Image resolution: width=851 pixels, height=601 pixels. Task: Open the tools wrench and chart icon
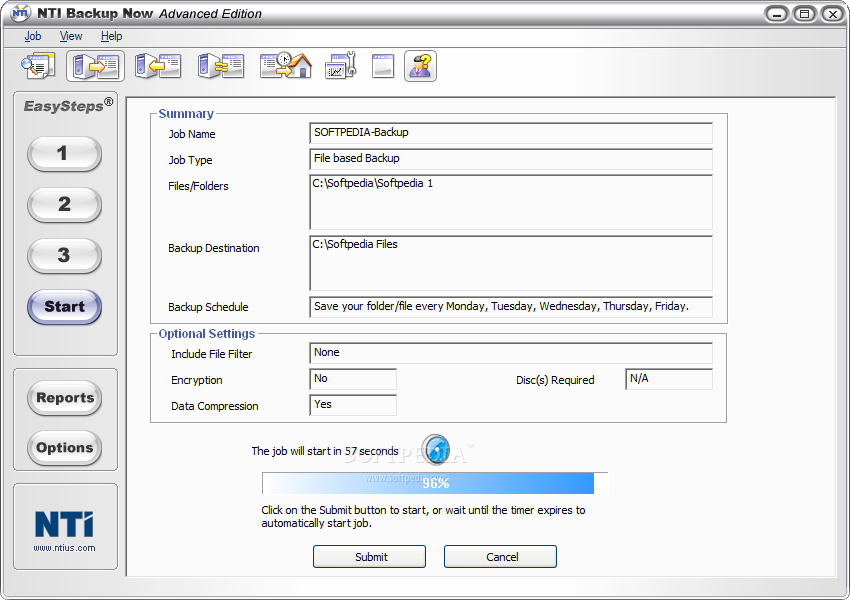[x=340, y=66]
